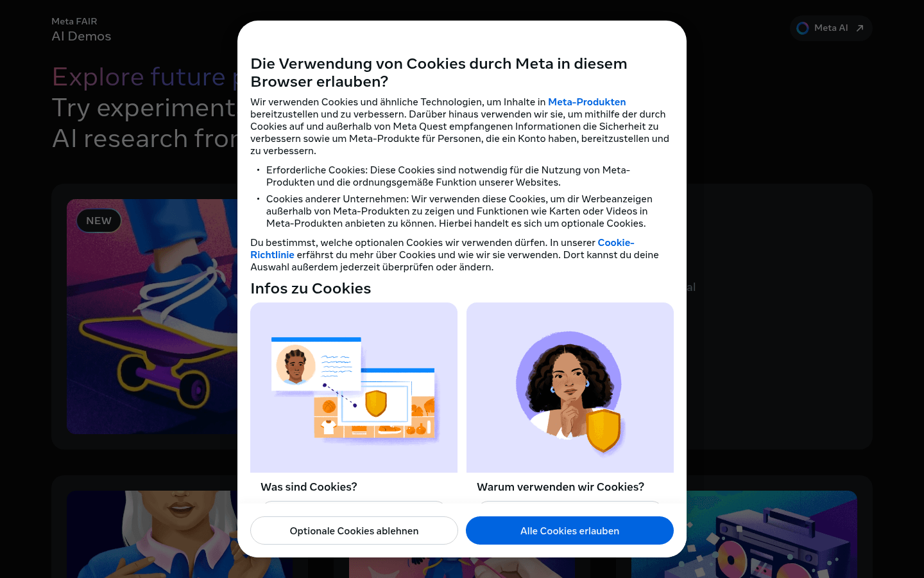
Task: Click the 'Was sind Cookies?' illustration
Action: click(x=354, y=387)
